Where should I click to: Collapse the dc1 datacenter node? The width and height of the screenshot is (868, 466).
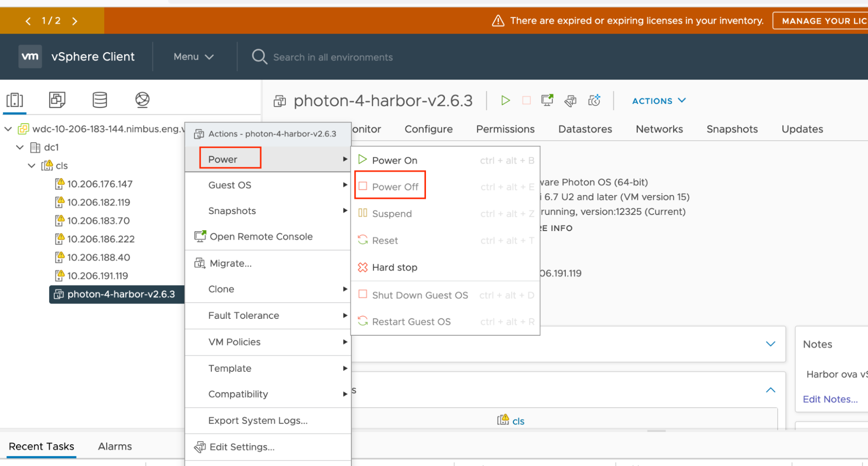pos(20,147)
